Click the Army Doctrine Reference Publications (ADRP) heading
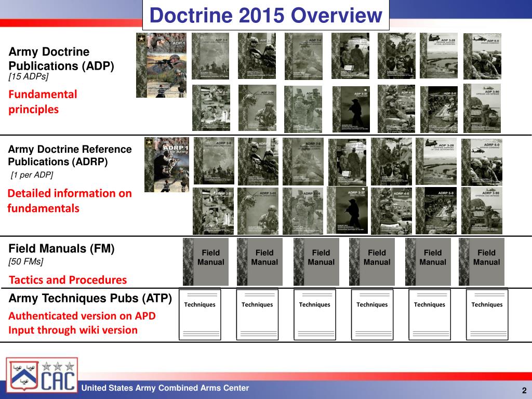532x399 pixels. click(x=70, y=155)
